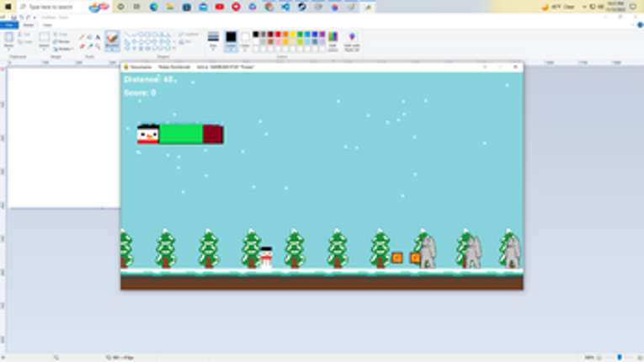Image resolution: width=644 pixels, height=362 pixels.
Task: Pick the yellow palette color
Action: tap(292, 35)
